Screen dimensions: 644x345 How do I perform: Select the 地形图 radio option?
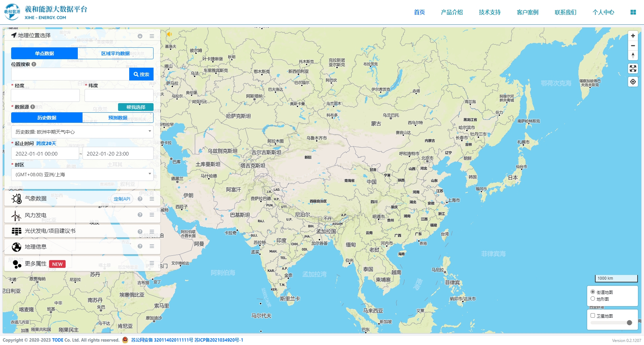(593, 299)
